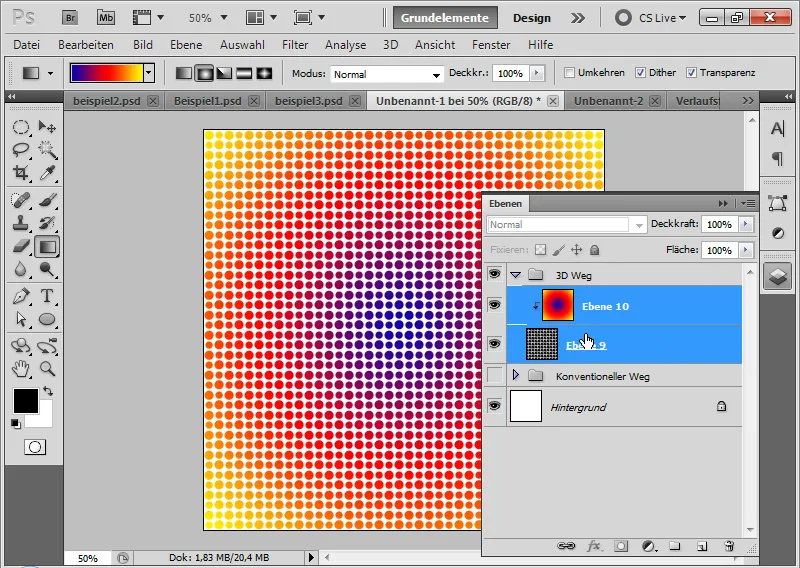
Task: Click the black foreground color swatch
Action: coord(25,400)
